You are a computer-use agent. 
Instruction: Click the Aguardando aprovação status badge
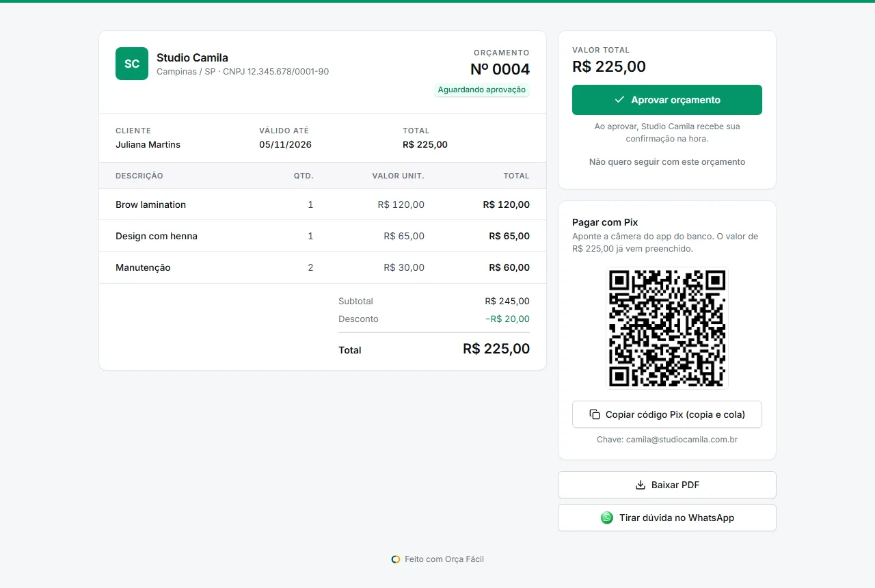click(x=482, y=90)
